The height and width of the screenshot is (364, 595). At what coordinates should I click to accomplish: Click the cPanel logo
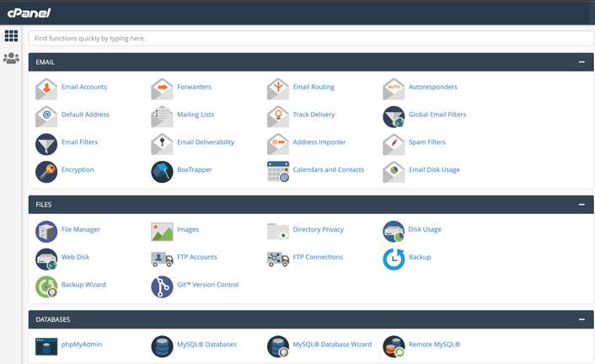tap(29, 13)
